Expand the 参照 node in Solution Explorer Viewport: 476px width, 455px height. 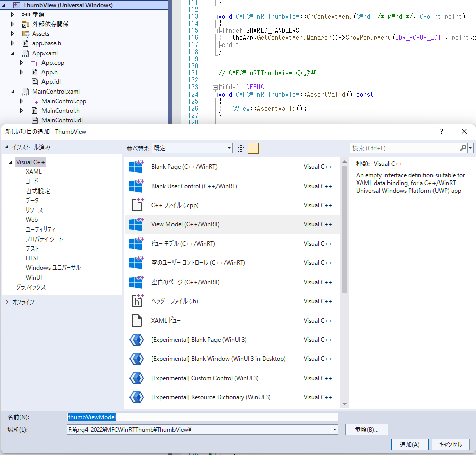pyautogui.click(x=12, y=14)
